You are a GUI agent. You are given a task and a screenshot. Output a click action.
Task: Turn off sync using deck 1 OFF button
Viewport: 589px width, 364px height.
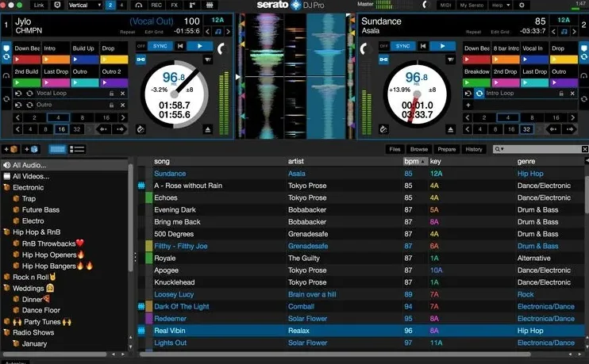[x=141, y=46]
